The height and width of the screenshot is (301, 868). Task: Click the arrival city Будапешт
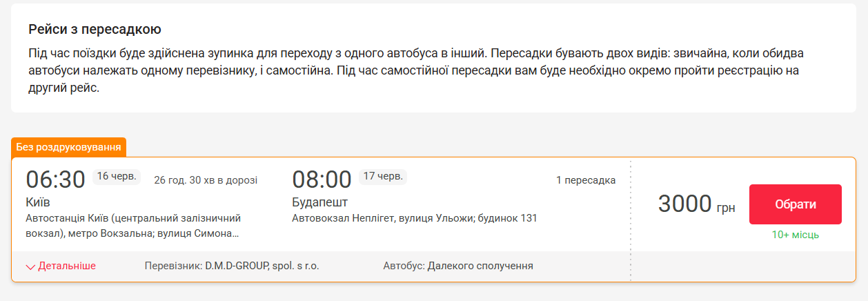pos(320,202)
